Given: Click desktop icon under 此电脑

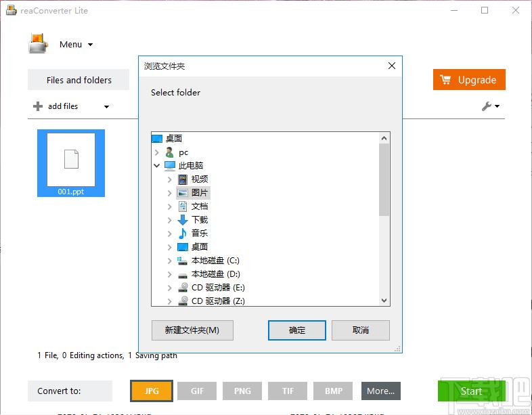Looking at the screenshot, I should point(183,247).
